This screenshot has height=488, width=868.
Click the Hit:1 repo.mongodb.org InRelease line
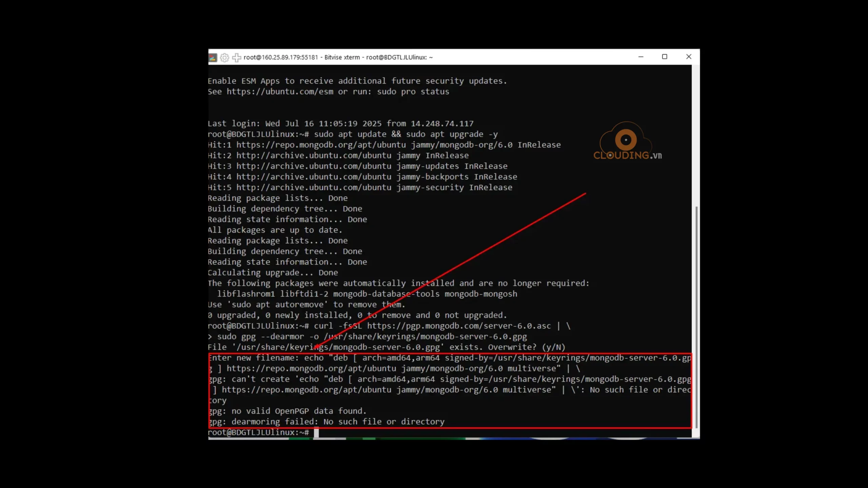pos(384,145)
